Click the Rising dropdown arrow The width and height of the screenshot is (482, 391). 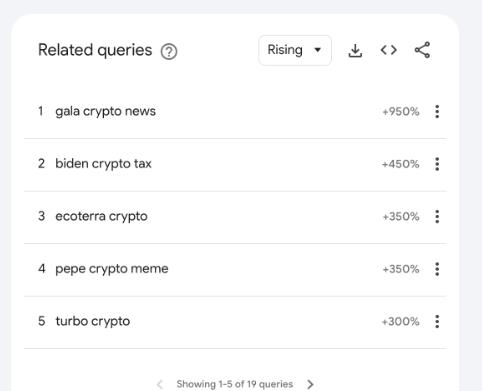[x=318, y=50]
